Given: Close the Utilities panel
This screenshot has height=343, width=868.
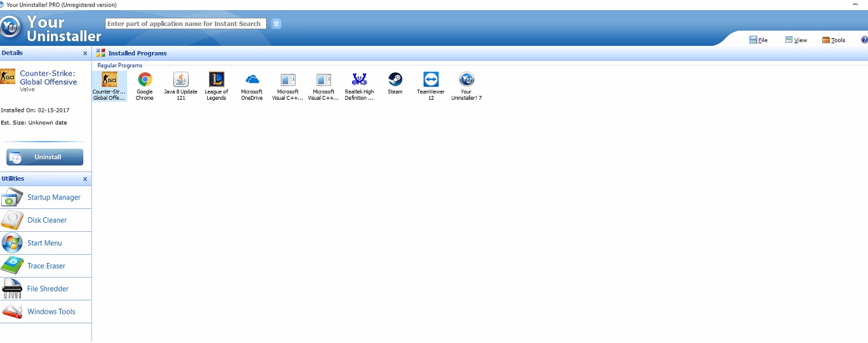Looking at the screenshot, I should tap(85, 179).
